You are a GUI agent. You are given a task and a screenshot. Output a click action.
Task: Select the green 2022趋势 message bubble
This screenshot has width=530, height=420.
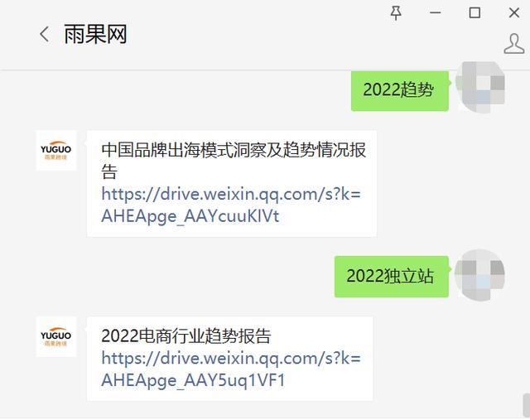pos(400,90)
